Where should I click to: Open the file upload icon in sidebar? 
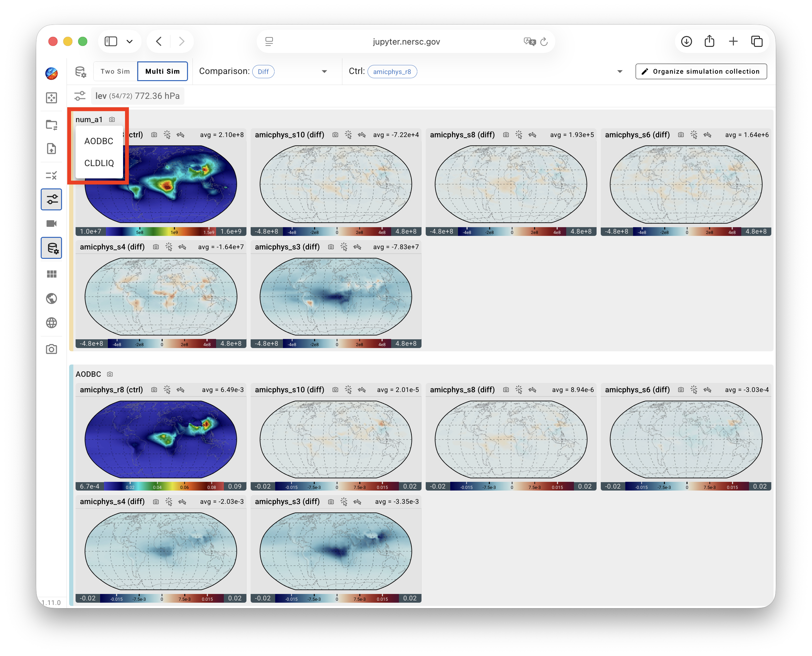tap(51, 149)
